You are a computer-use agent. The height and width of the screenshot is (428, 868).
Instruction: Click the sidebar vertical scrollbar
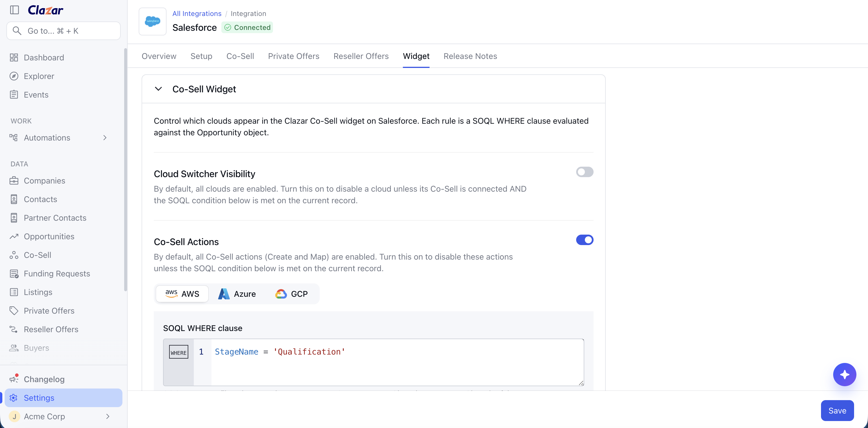point(126,170)
